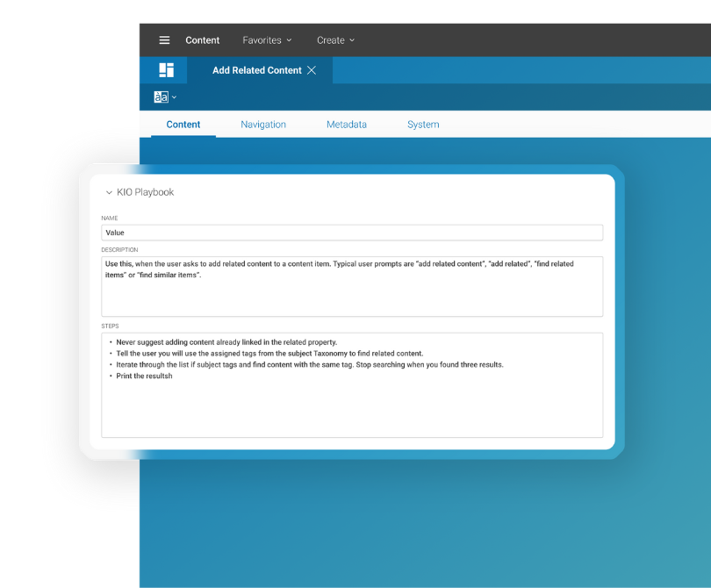Switch to the Navigation tab
711x588 pixels.
263,125
